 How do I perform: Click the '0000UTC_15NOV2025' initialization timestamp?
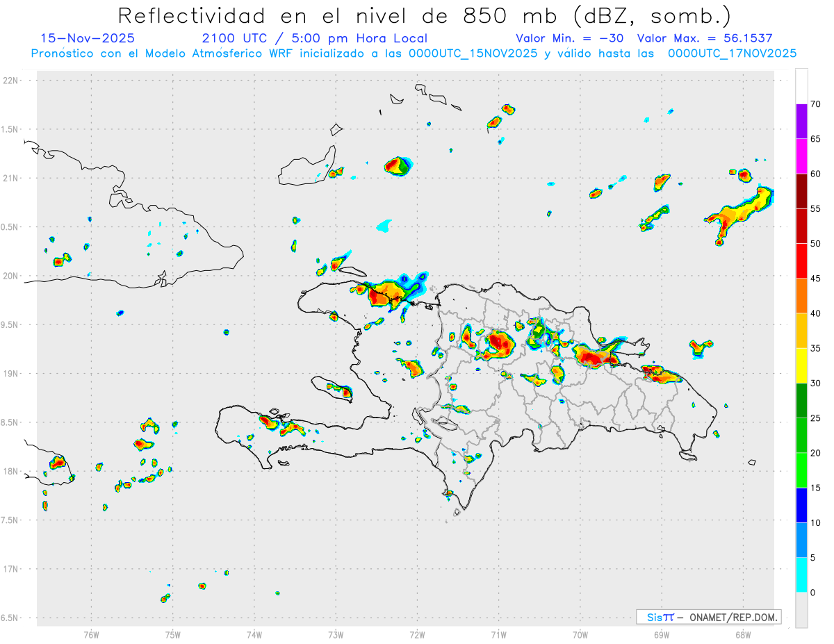(x=473, y=53)
